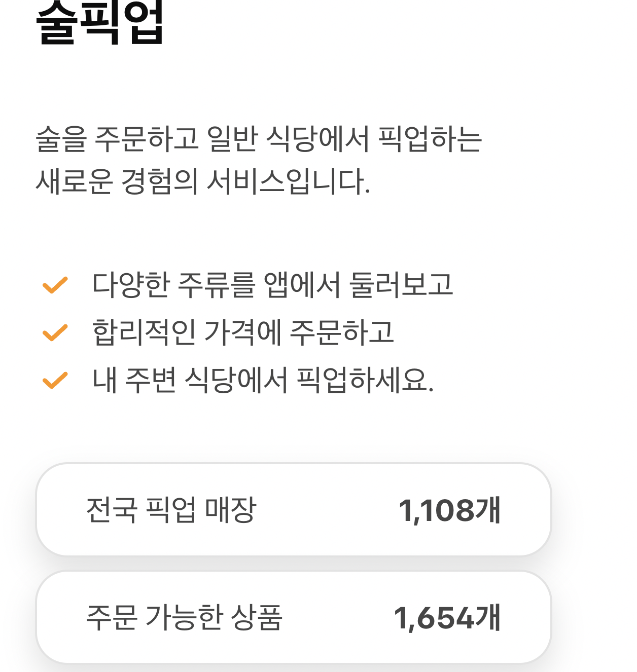Click the orange checkmark beside 합리적인 가격에
Screen dimensions: 637x672
(55, 333)
